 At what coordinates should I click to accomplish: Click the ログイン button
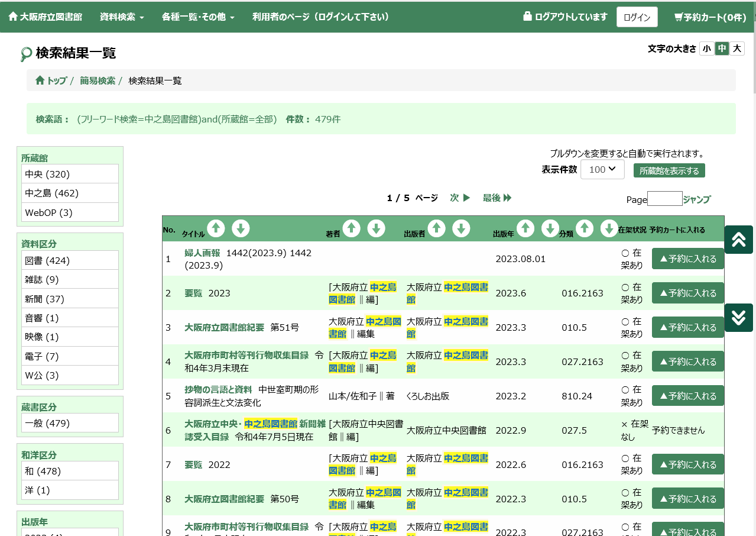(x=637, y=17)
